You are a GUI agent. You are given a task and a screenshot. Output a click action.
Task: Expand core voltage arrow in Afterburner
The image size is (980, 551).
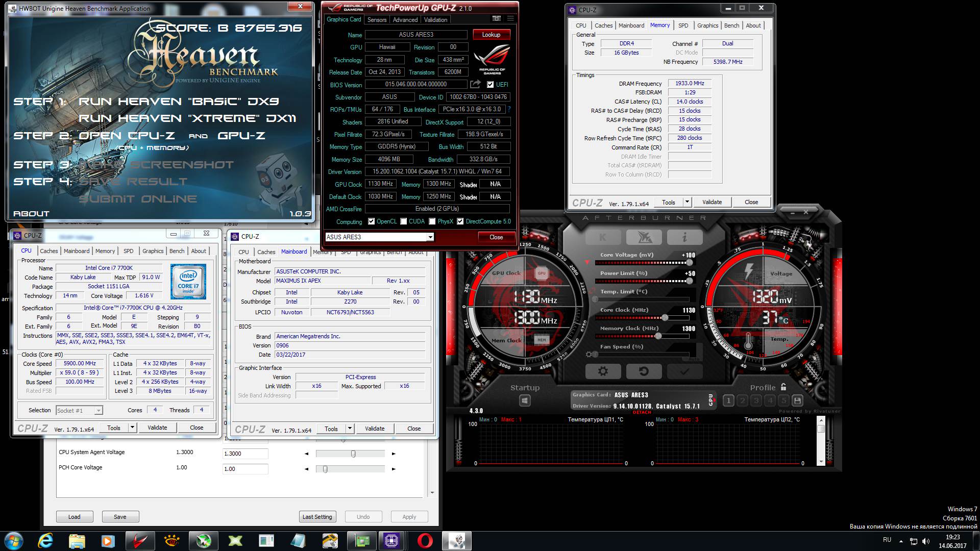(587, 262)
